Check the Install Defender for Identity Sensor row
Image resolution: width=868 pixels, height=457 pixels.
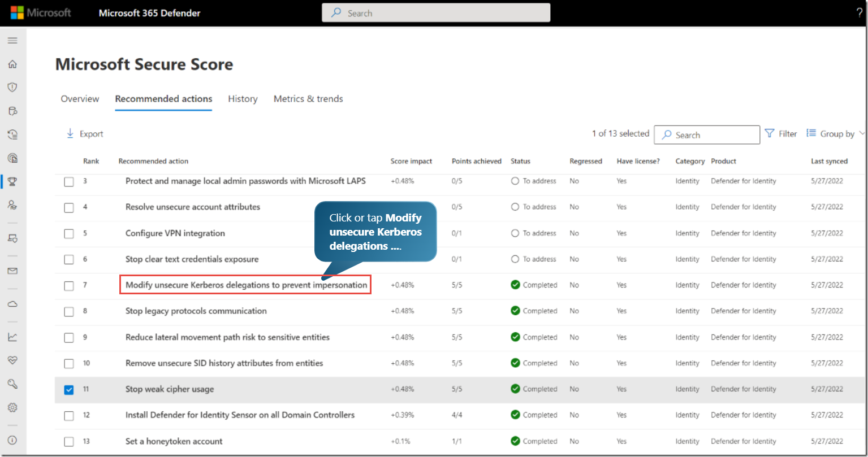pyautogui.click(x=69, y=416)
